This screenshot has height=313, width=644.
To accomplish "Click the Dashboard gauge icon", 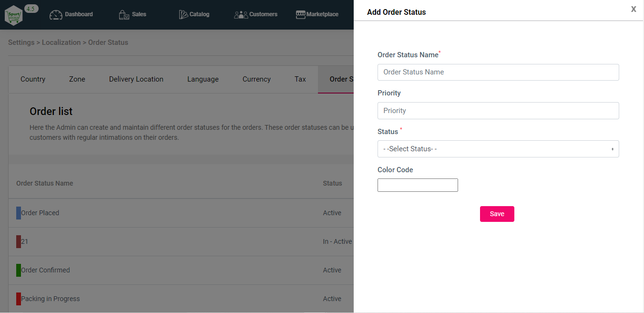I will (56, 15).
